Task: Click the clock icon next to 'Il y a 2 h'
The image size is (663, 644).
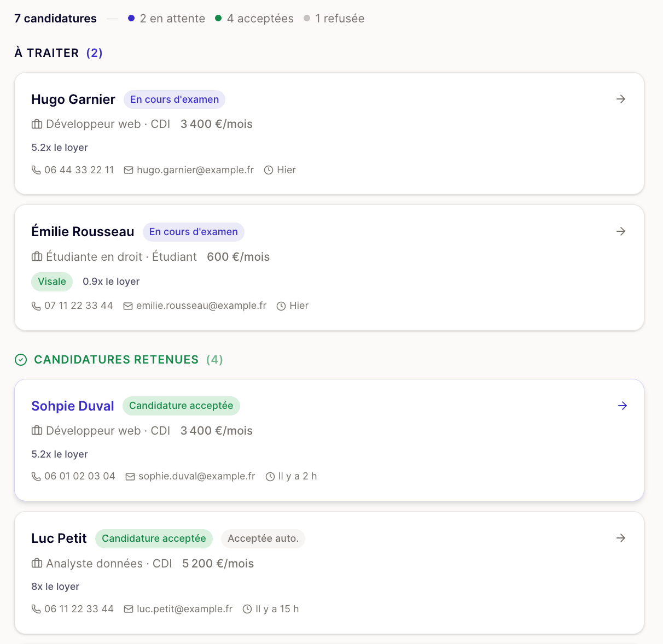Action: (x=270, y=476)
